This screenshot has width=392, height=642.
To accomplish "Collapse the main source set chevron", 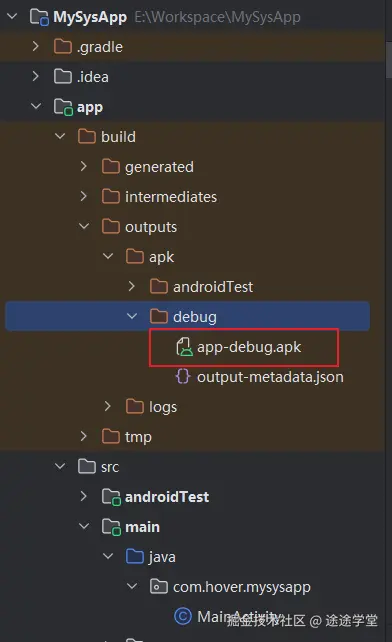I will (84, 526).
